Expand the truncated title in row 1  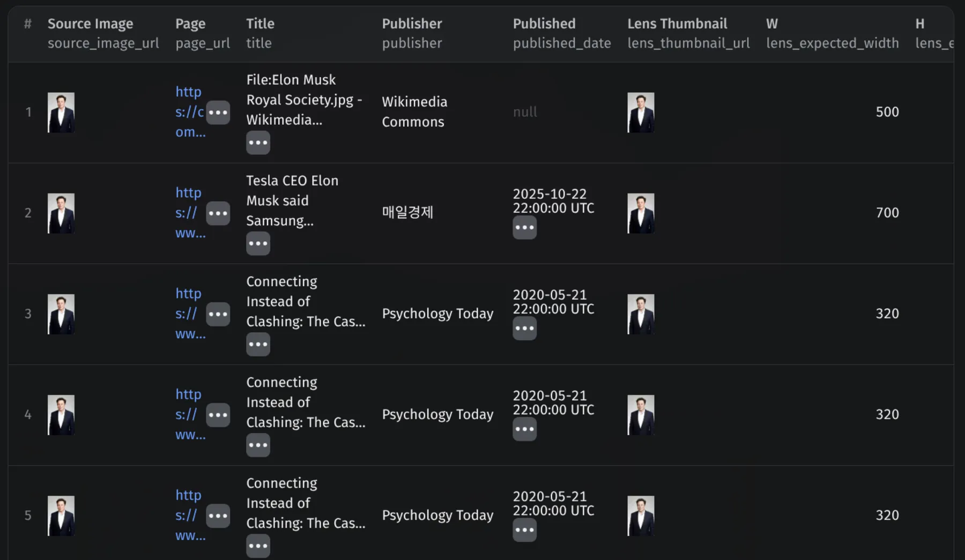258,143
